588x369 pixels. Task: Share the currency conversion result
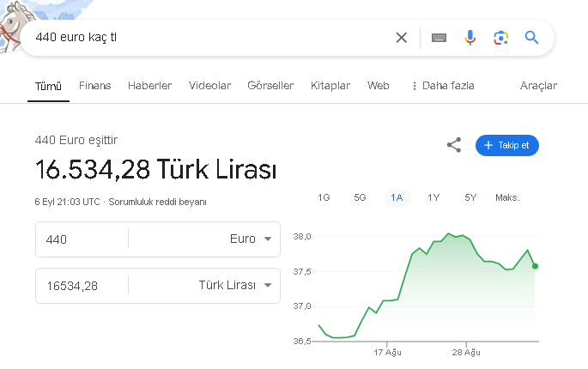point(454,145)
